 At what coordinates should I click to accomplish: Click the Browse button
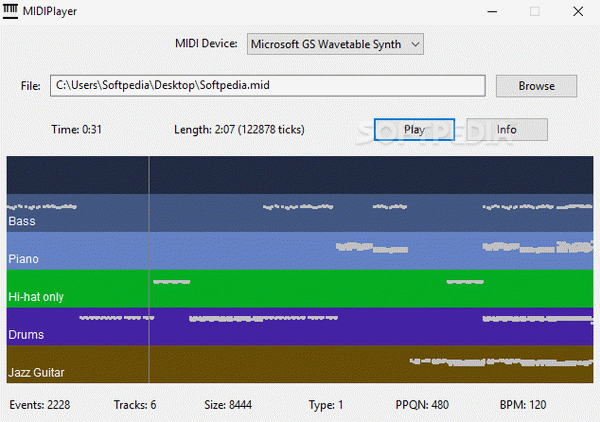[536, 86]
